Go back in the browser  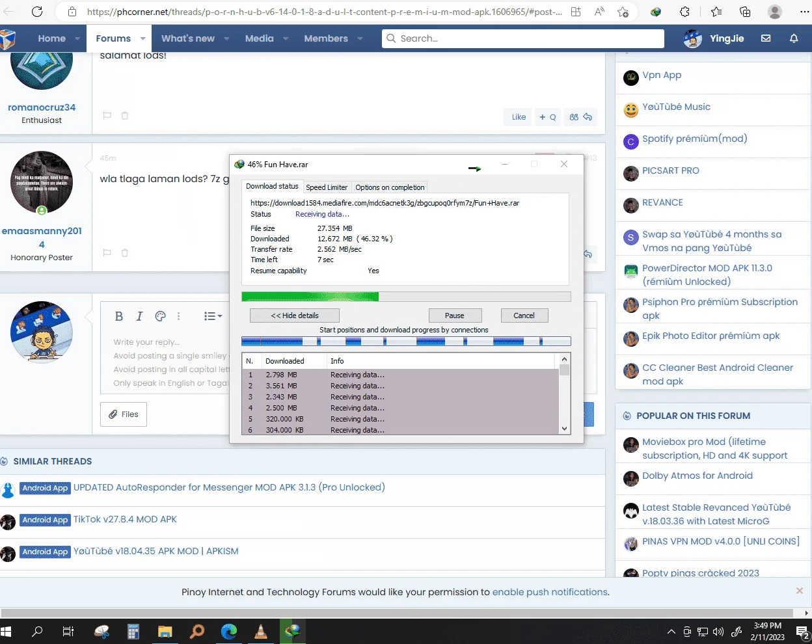(8, 12)
